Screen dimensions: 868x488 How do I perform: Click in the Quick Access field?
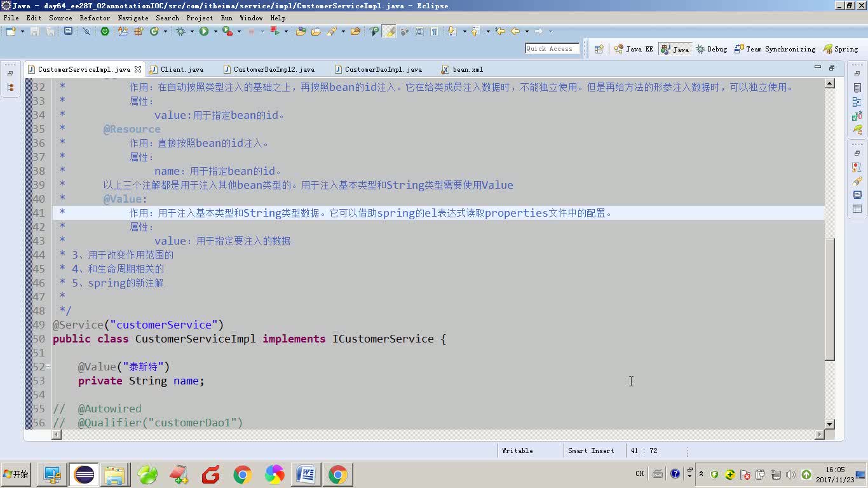tap(552, 48)
